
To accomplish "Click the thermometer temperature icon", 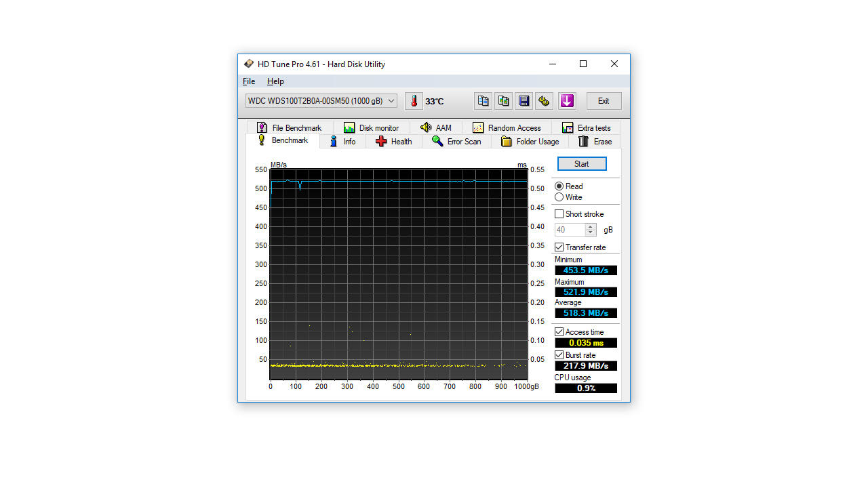I will point(414,101).
